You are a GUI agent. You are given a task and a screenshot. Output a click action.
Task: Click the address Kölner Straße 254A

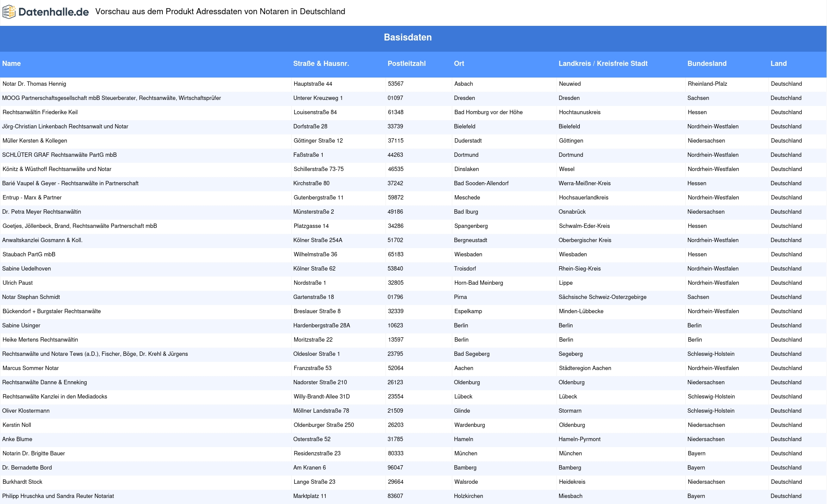point(318,240)
